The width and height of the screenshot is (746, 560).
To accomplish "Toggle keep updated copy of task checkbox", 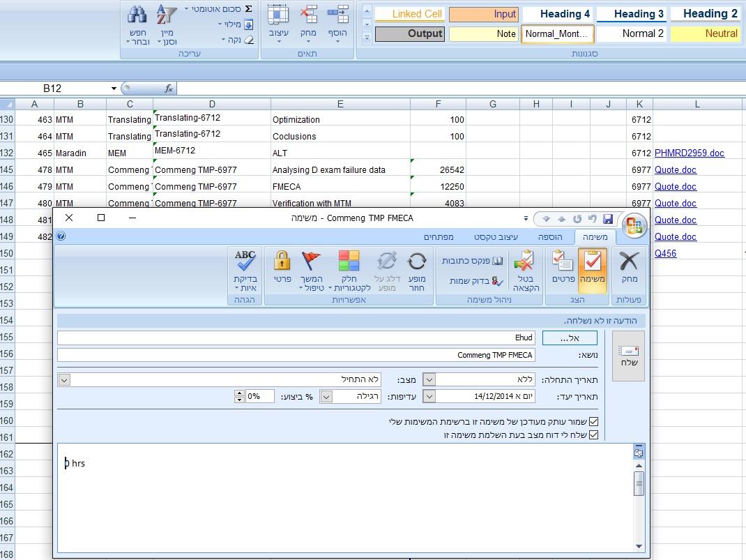I will tap(593, 421).
